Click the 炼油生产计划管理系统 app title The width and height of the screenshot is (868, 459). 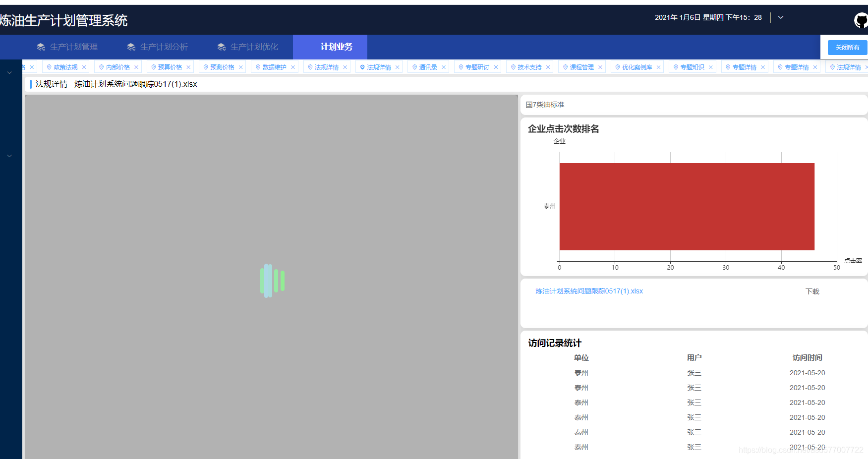point(64,20)
